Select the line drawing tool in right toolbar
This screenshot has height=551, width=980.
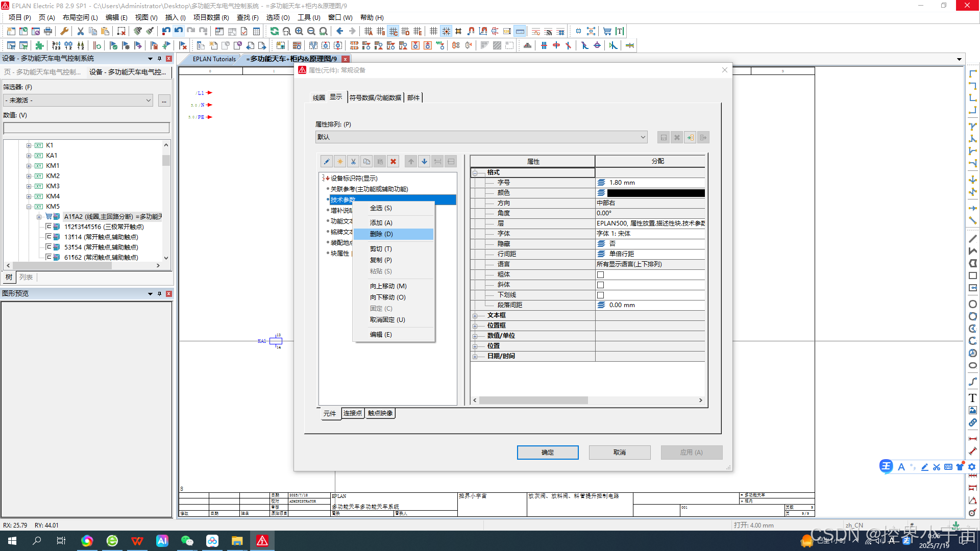pyautogui.click(x=972, y=239)
